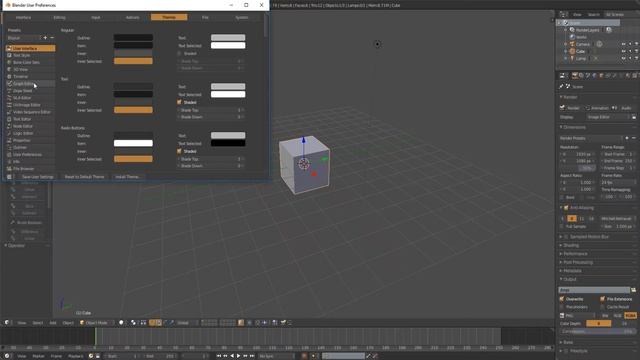Select the UV/Image Editor theme section
Image resolution: width=640 pixels, height=360 pixels.
coord(30,104)
